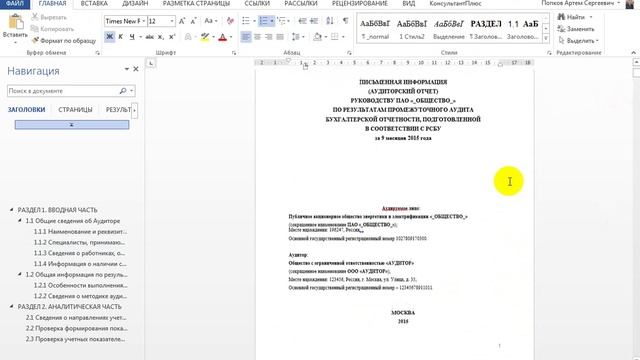Click Cut (Вырезать) in the clipboard group
The height and width of the screenshot is (360, 640).
tap(49, 17)
